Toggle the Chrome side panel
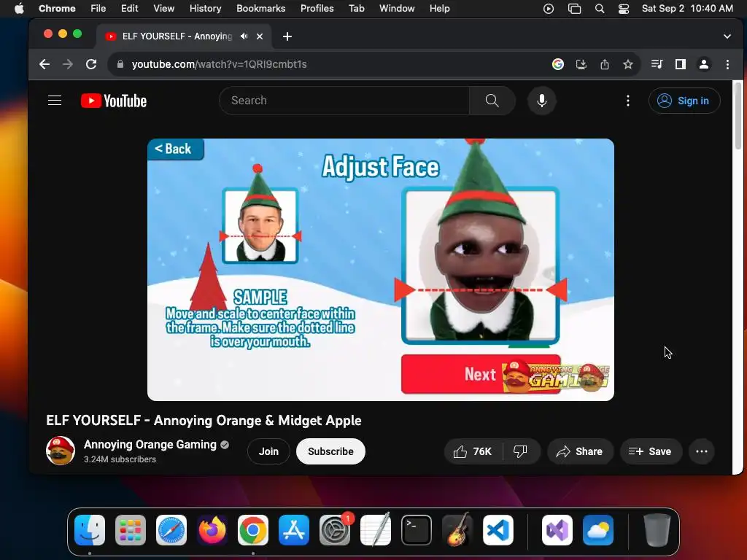Screen dimensions: 747x560 (x=681, y=64)
